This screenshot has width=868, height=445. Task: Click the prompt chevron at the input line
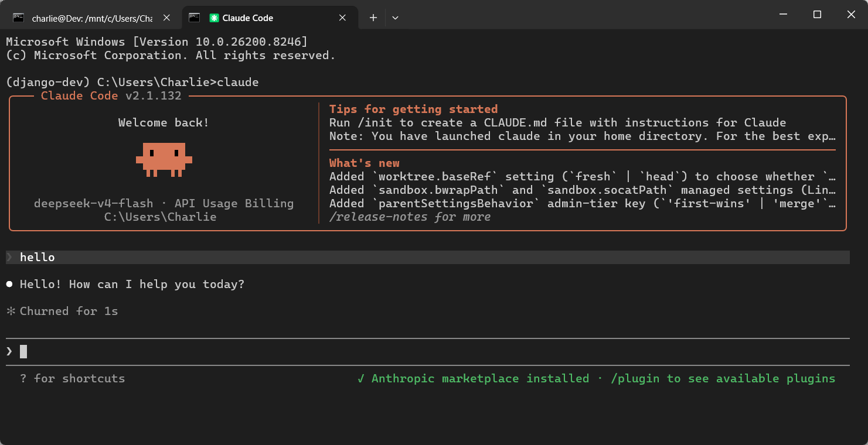click(9, 352)
